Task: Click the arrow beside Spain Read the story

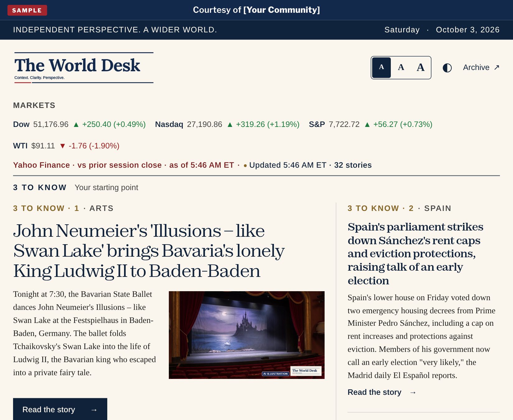Action: pyautogui.click(x=413, y=393)
